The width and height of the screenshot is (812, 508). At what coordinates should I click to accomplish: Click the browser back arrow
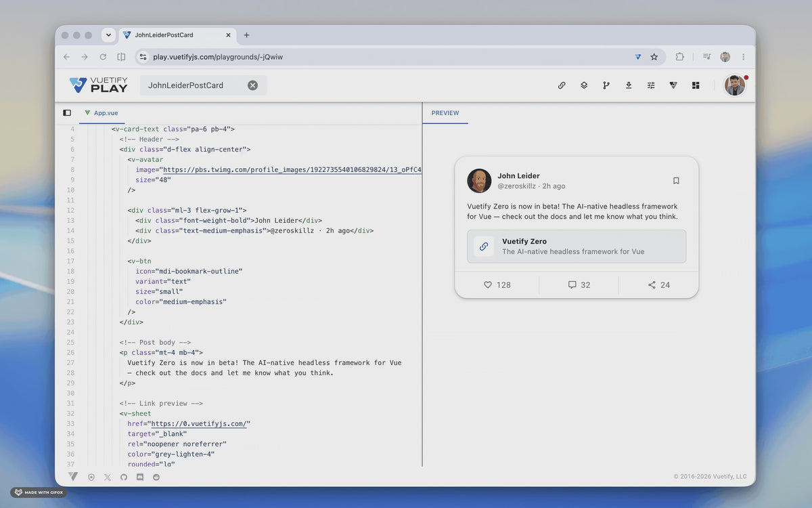tap(66, 57)
